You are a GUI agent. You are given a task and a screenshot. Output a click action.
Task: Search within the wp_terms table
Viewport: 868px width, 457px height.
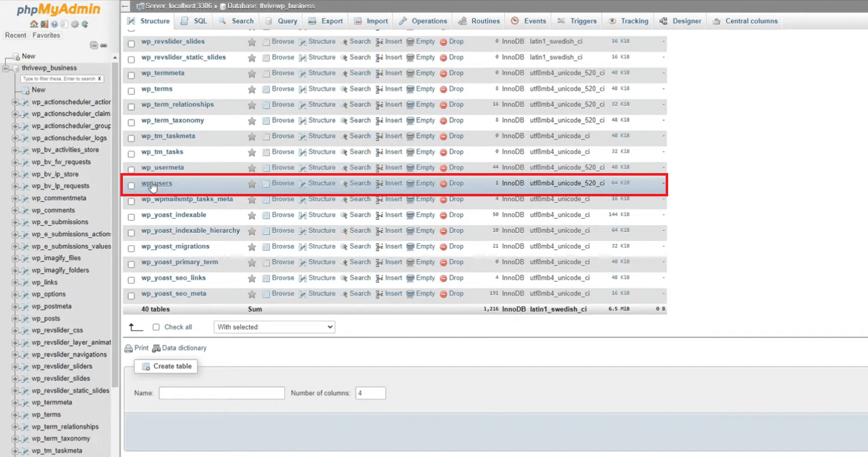tap(360, 89)
